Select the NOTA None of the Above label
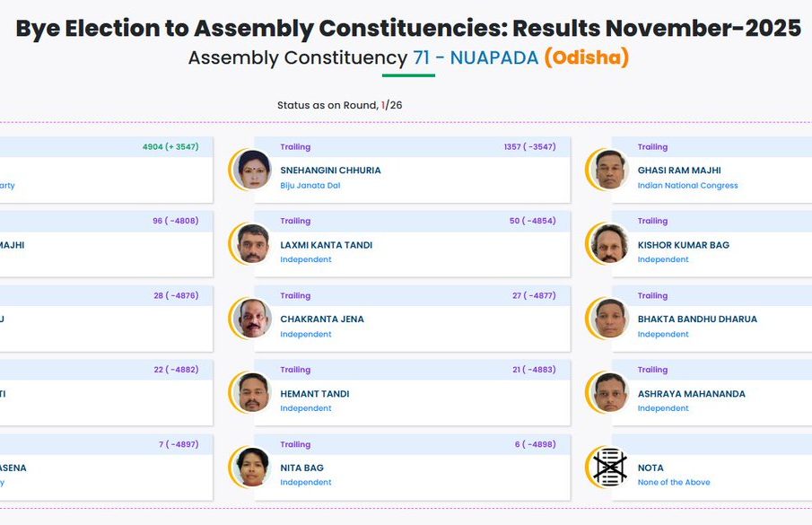The height and width of the screenshot is (525, 812). [x=673, y=482]
